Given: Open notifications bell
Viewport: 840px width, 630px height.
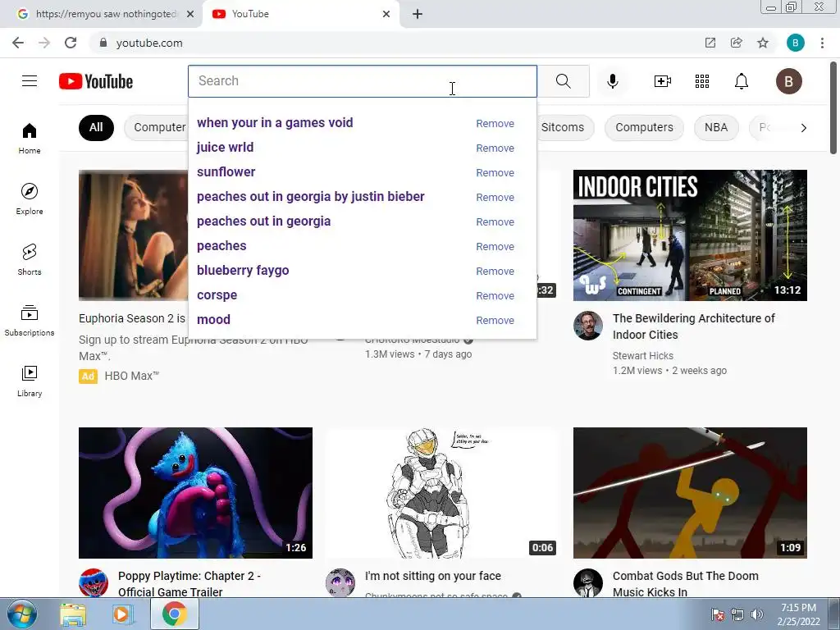Looking at the screenshot, I should (x=742, y=81).
